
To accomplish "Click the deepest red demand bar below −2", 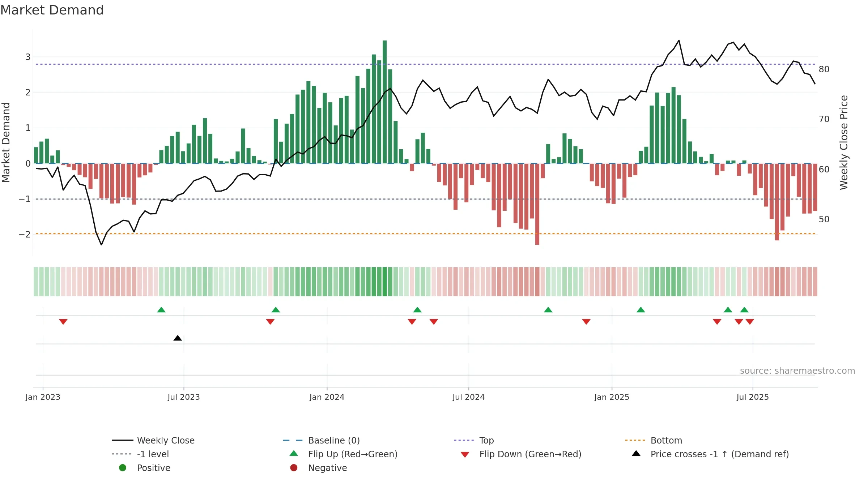I will (x=537, y=204).
